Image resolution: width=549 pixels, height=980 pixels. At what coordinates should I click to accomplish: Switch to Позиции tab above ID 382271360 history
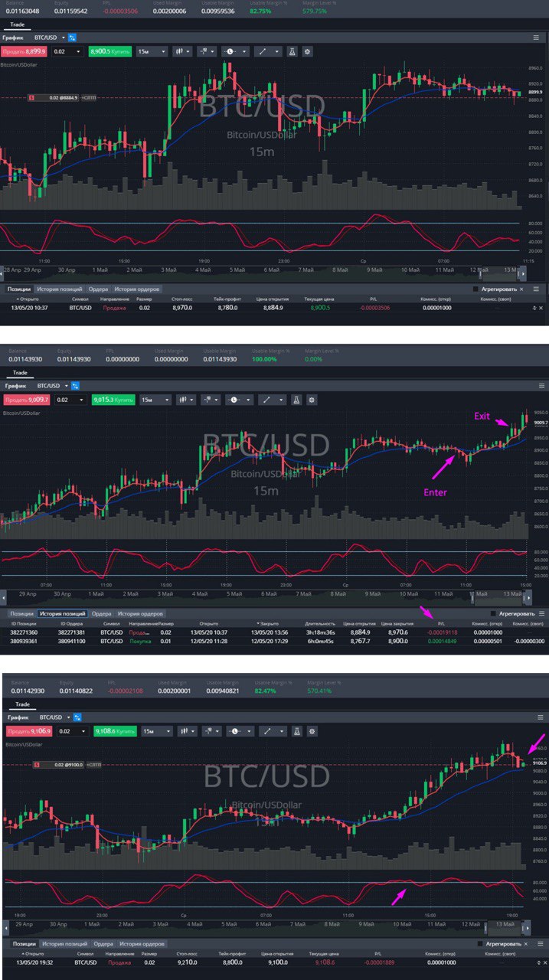(x=20, y=613)
